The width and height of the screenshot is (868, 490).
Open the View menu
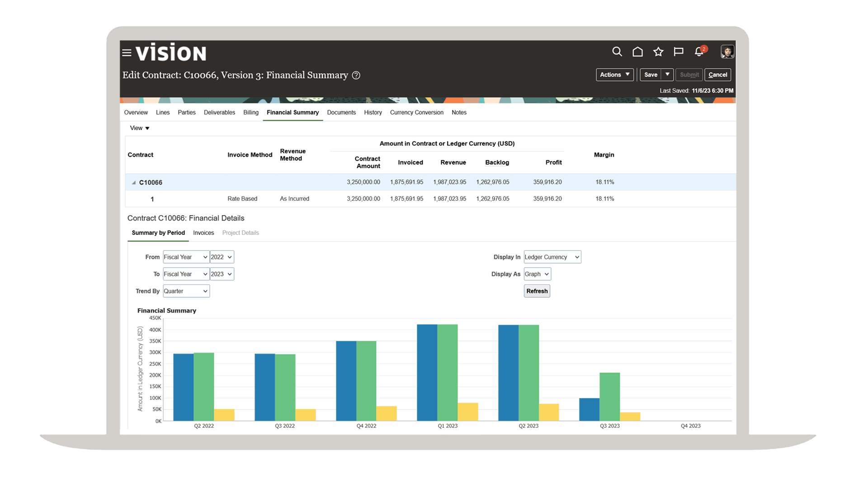tap(139, 128)
